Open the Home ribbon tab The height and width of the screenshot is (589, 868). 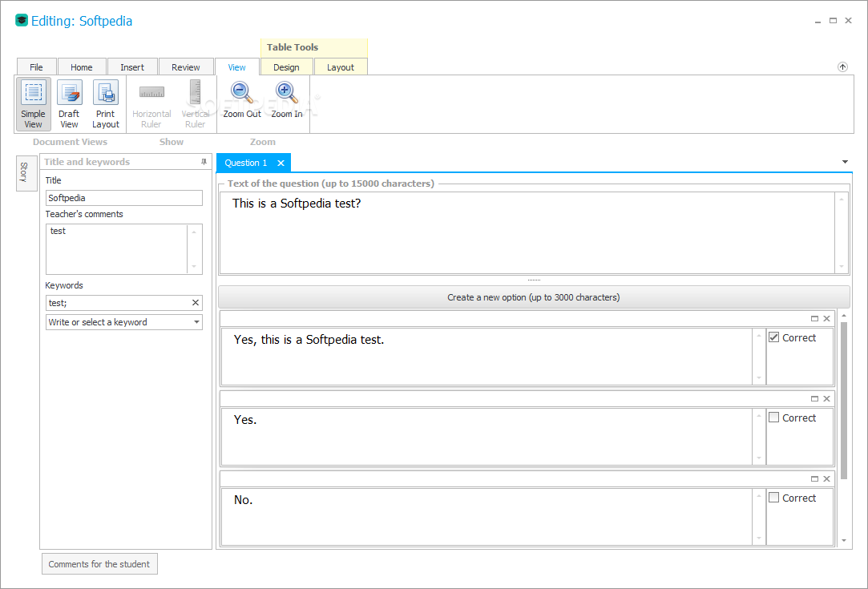click(82, 67)
